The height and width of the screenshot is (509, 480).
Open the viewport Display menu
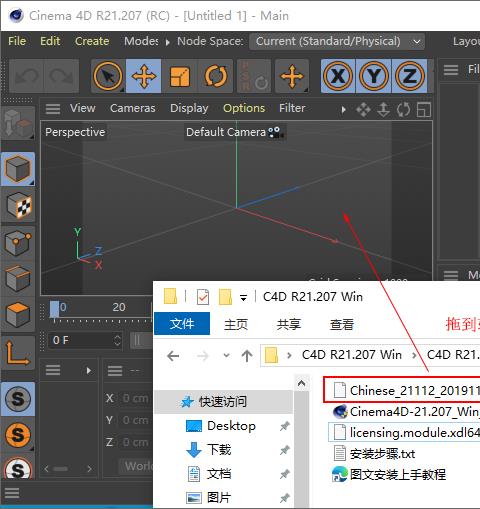coord(189,108)
